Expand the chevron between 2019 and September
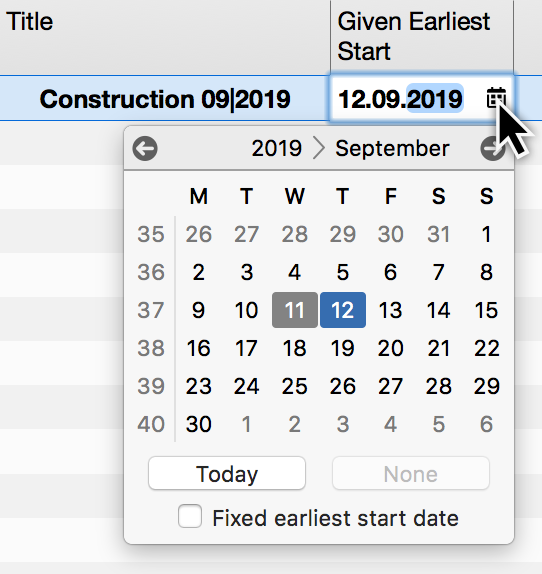 319,149
